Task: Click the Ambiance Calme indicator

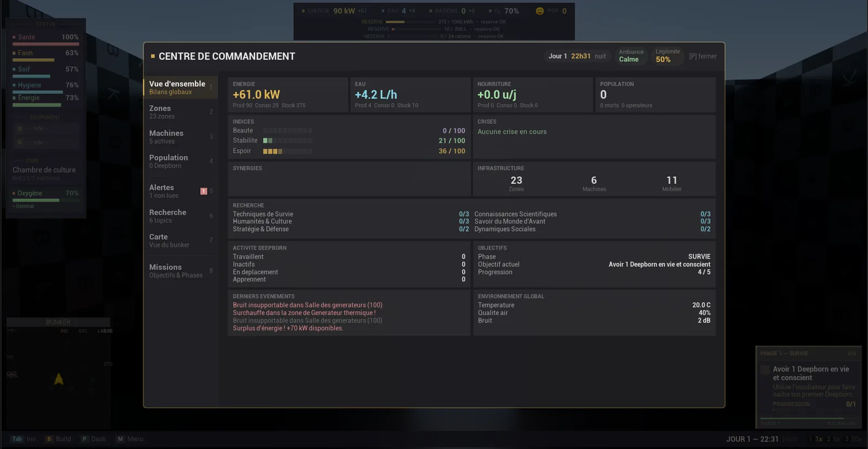Action: click(631, 56)
